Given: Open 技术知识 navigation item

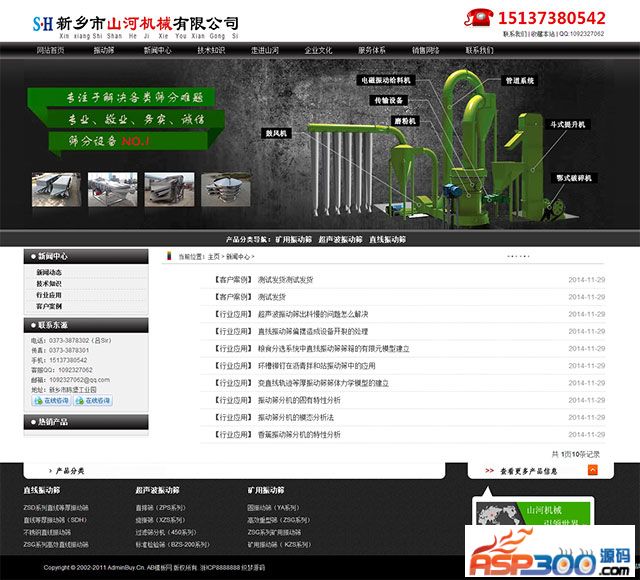Looking at the screenshot, I should 211,50.
